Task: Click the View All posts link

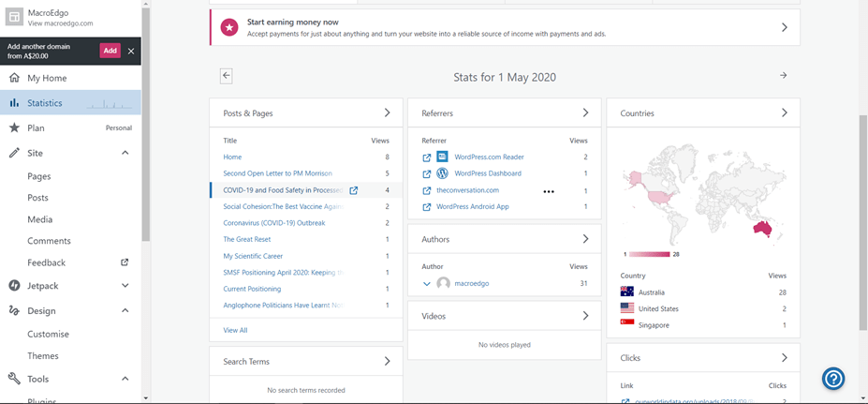Action: pos(235,330)
